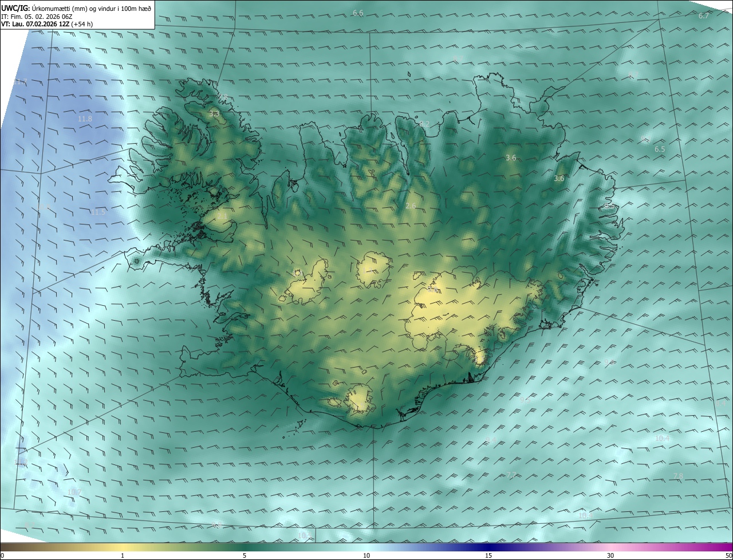Click the valid time line 'VT: Lau. 07.02.2026 12Z (+54 h)'
The height and width of the screenshot is (560, 733).
coord(48,24)
